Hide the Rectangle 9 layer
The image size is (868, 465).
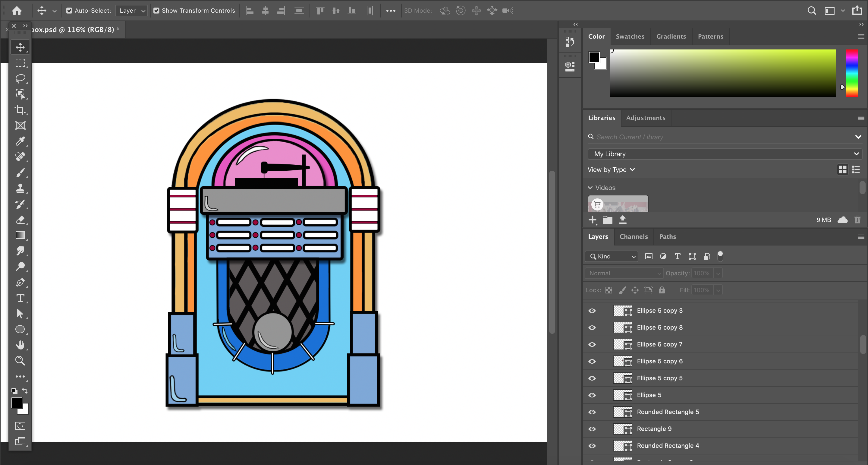pyautogui.click(x=592, y=429)
